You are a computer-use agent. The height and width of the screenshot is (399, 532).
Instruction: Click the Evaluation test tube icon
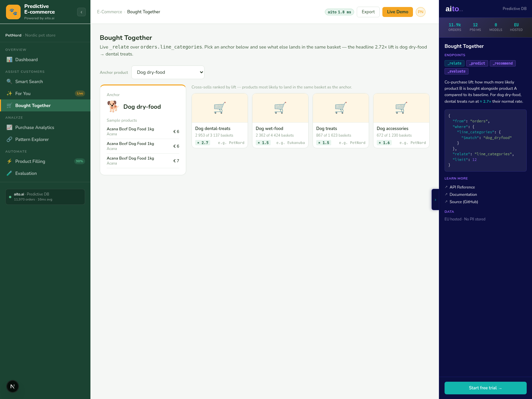click(x=9, y=173)
